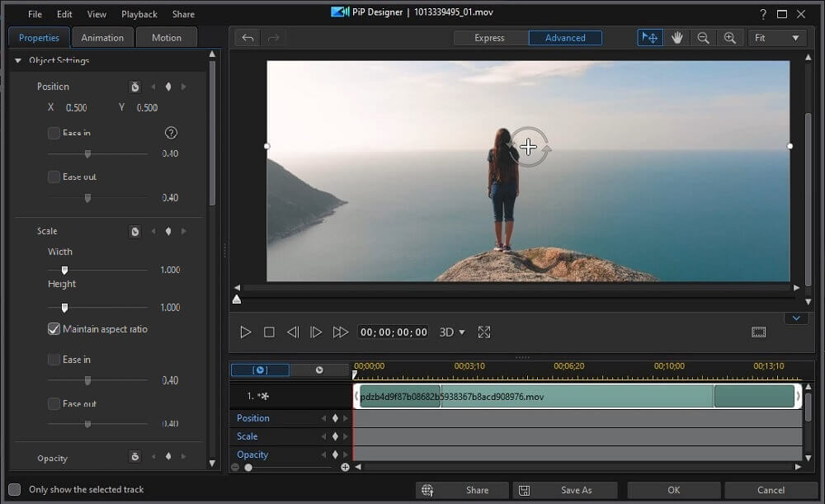Click the zoom in magnifier
The width and height of the screenshot is (825, 504).
tap(729, 38)
